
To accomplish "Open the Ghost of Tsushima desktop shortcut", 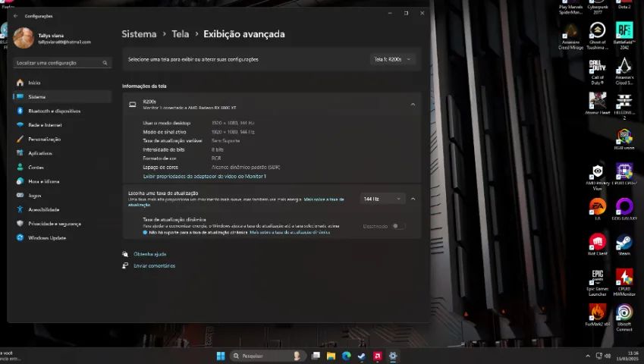I will coord(597,36).
